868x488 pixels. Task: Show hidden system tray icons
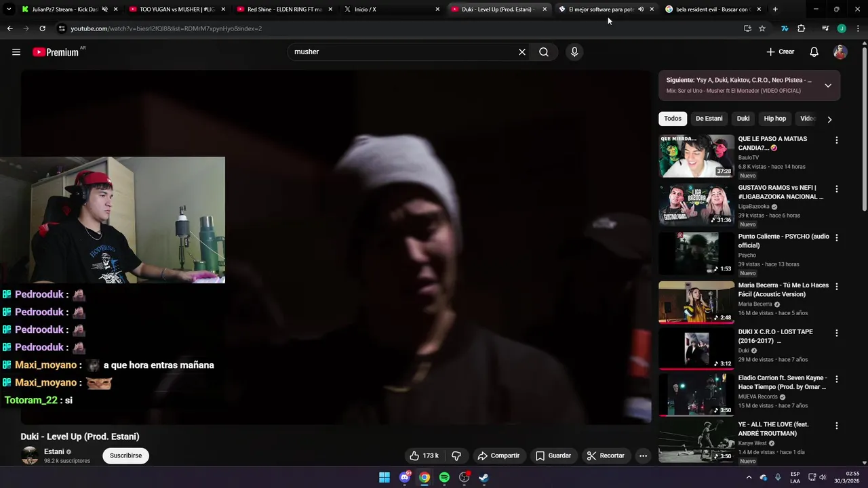point(749,477)
